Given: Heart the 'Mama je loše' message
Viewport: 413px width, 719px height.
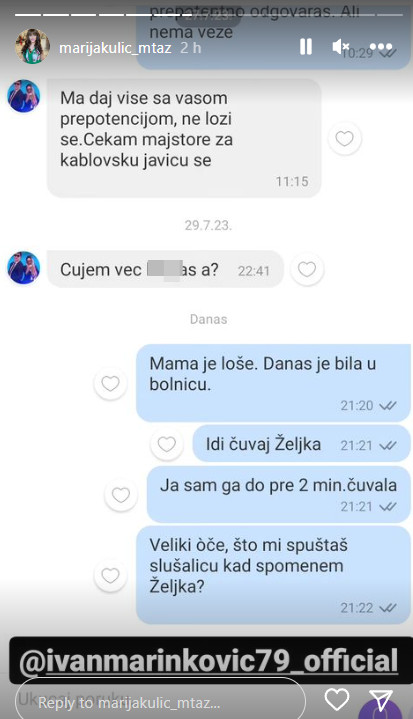Looking at the screenshot, I should pyautogui.click(x=110, y=383).
